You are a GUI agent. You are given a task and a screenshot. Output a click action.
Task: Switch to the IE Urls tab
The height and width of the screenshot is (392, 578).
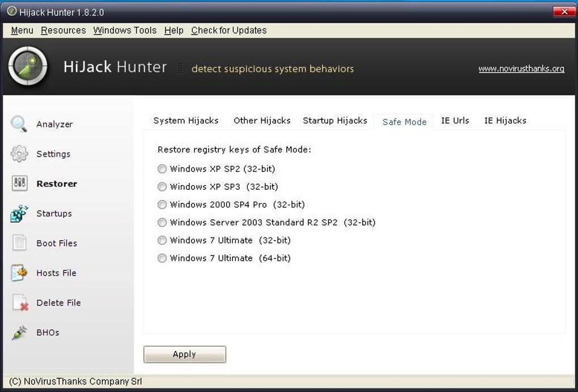455,121
